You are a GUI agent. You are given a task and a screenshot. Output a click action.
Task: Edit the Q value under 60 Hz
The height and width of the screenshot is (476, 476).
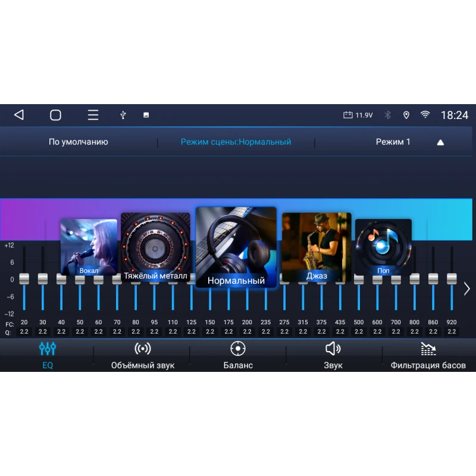pyautogui.click(x=98, y=331)
